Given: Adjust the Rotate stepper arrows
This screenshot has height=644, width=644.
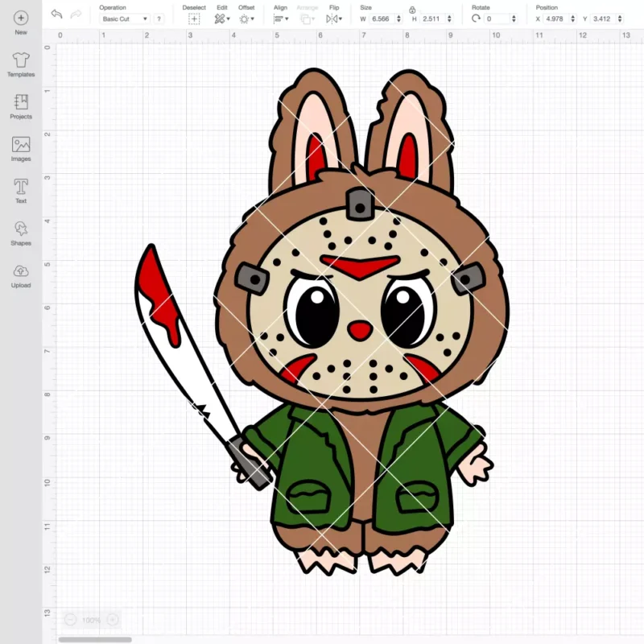Looking at the screenshot, I should click(x=514, y=19).
